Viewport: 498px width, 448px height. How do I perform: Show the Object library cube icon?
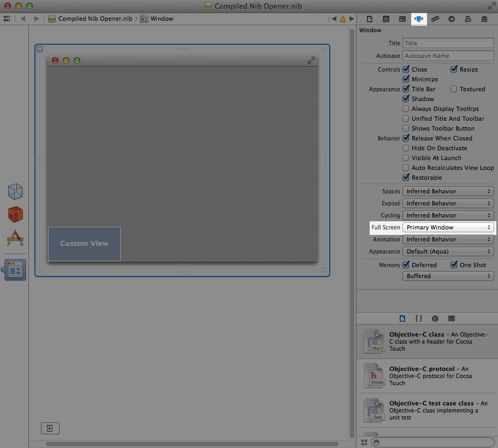(x=435, y=319)
